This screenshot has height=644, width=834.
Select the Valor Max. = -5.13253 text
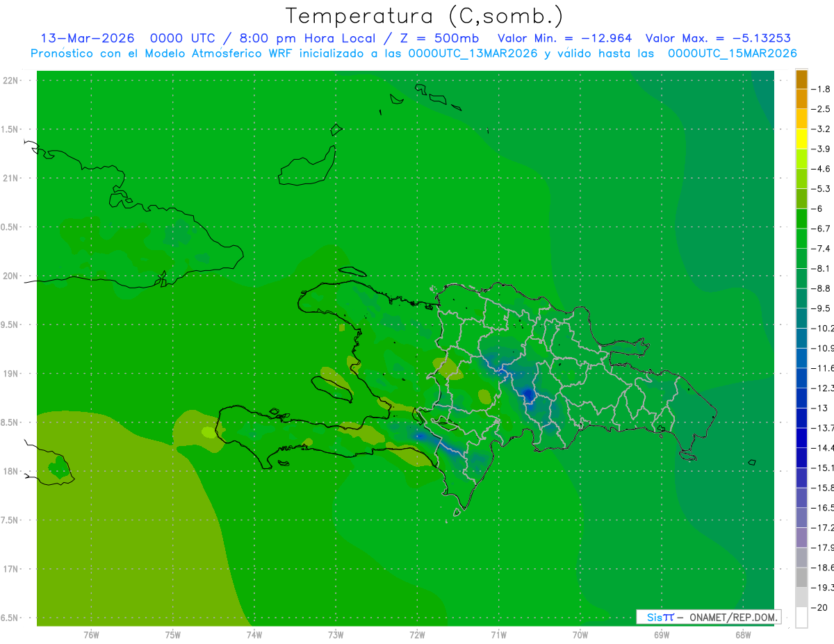click(718, 38)
